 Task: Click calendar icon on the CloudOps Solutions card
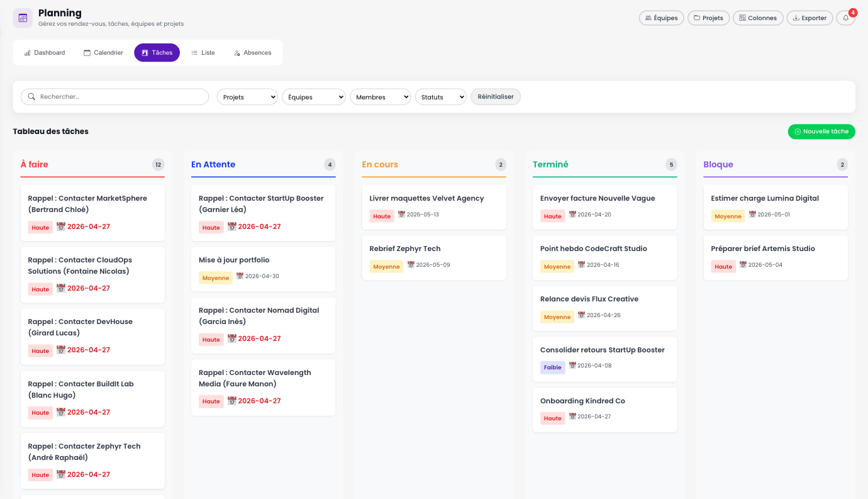click(x=61, y=288)
